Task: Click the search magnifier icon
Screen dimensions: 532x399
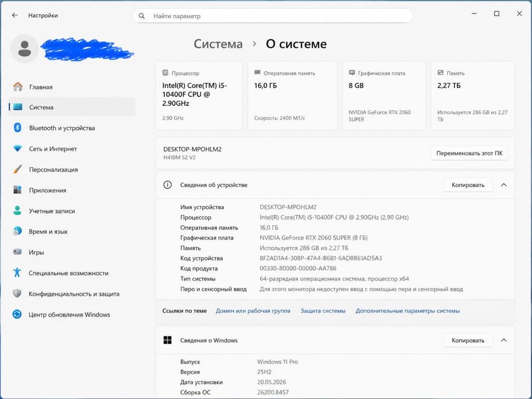Action: click(x=142, y=16)
